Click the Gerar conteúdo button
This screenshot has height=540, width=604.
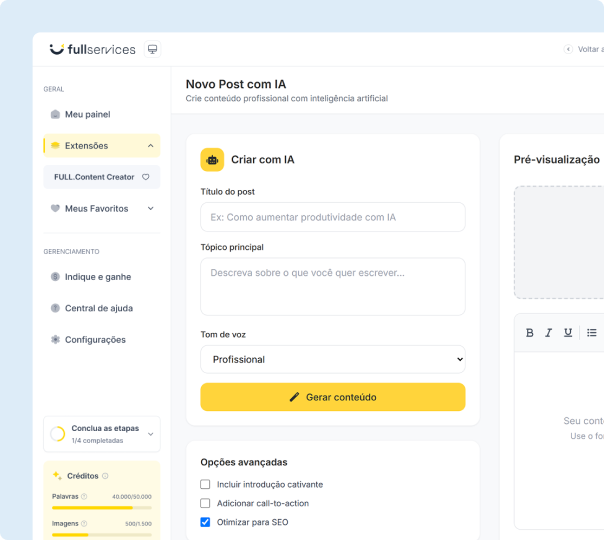pyautogui.click(x=332, y=397)
